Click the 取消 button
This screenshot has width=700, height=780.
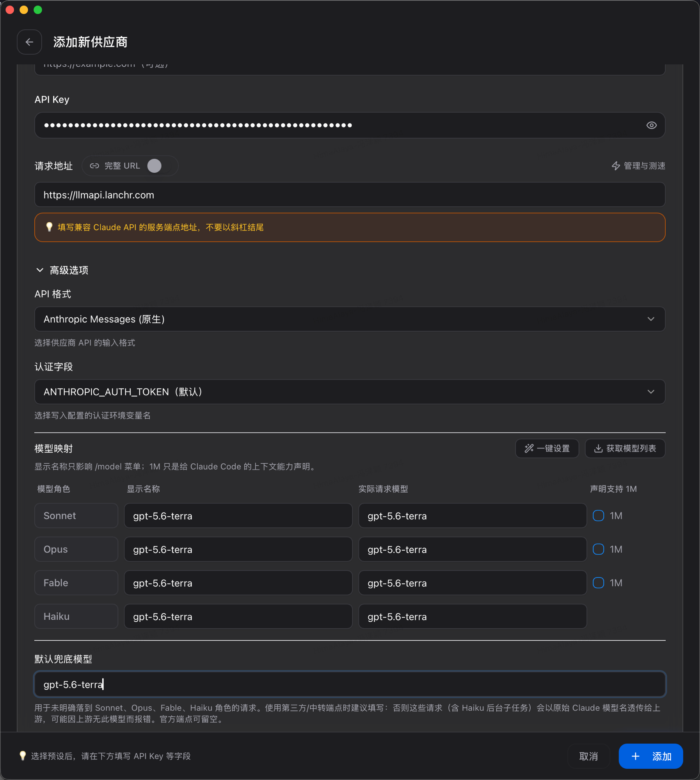[588, 756]
